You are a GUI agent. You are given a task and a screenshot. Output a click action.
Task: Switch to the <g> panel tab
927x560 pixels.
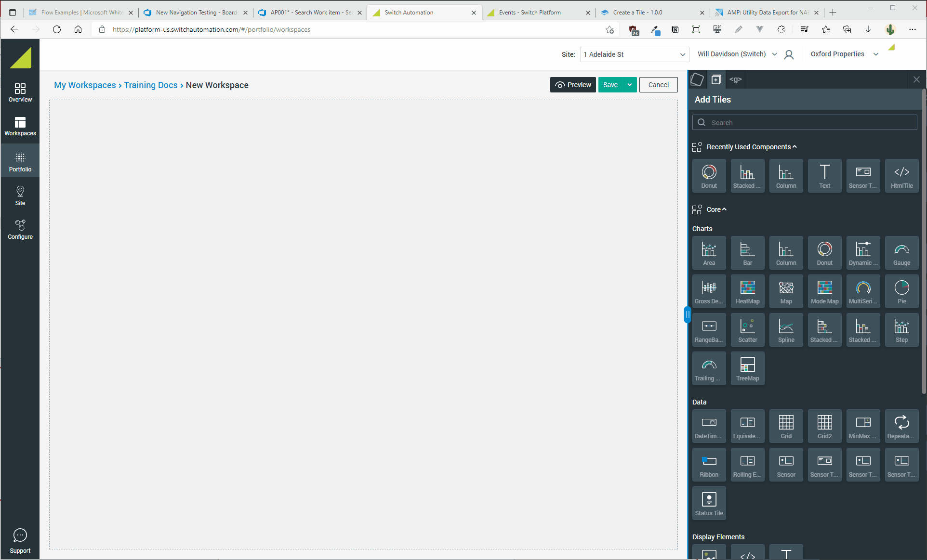735,79
